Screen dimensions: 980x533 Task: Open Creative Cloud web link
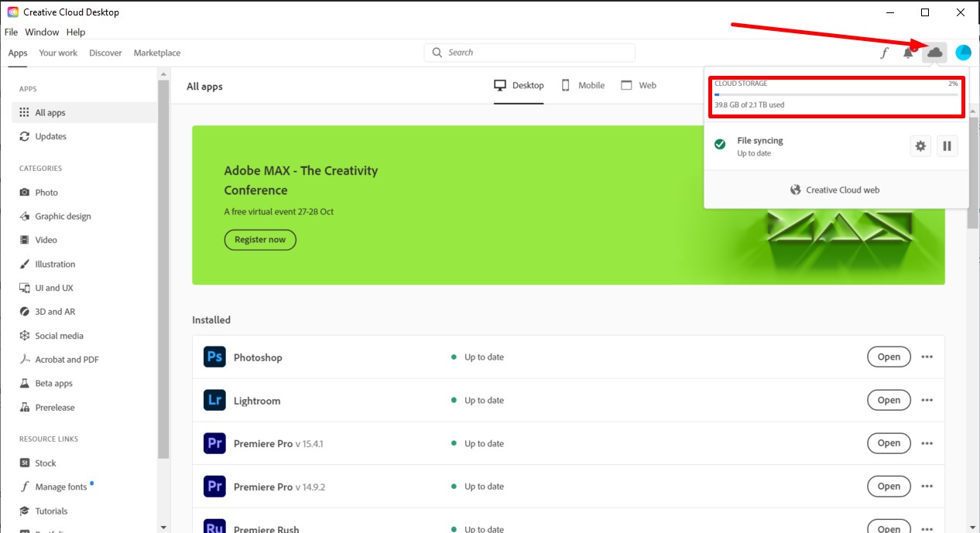(x=835, y=190)
